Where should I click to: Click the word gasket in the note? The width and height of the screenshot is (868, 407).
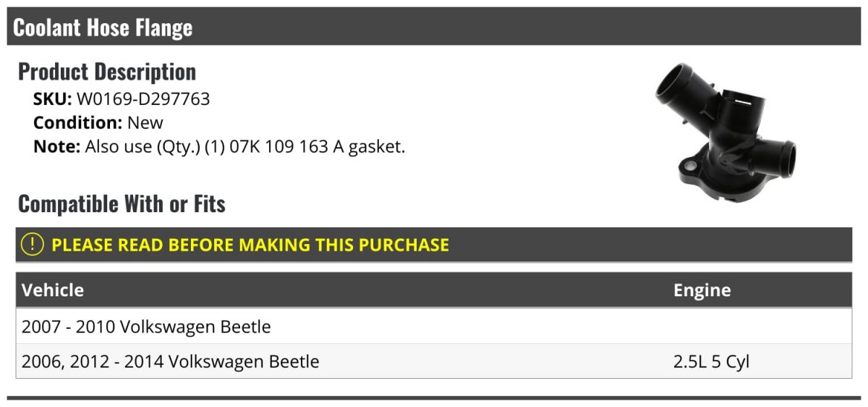[x=376, y=146]
